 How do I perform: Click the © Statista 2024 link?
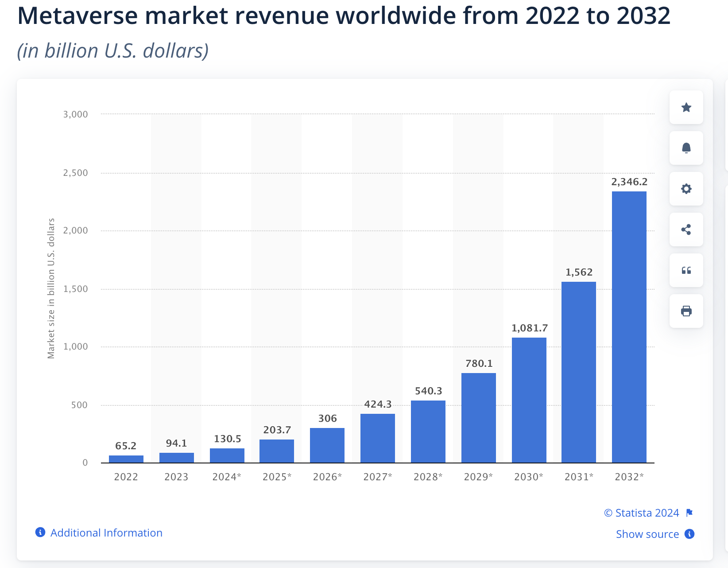pos(641,513)
